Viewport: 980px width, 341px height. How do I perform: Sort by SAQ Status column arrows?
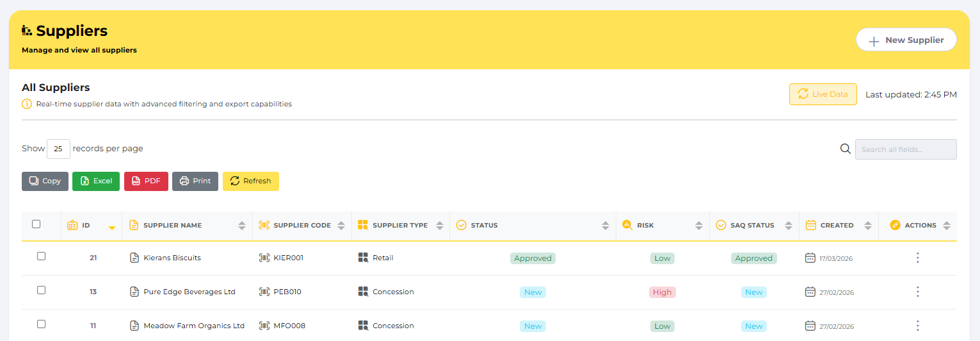789,226
